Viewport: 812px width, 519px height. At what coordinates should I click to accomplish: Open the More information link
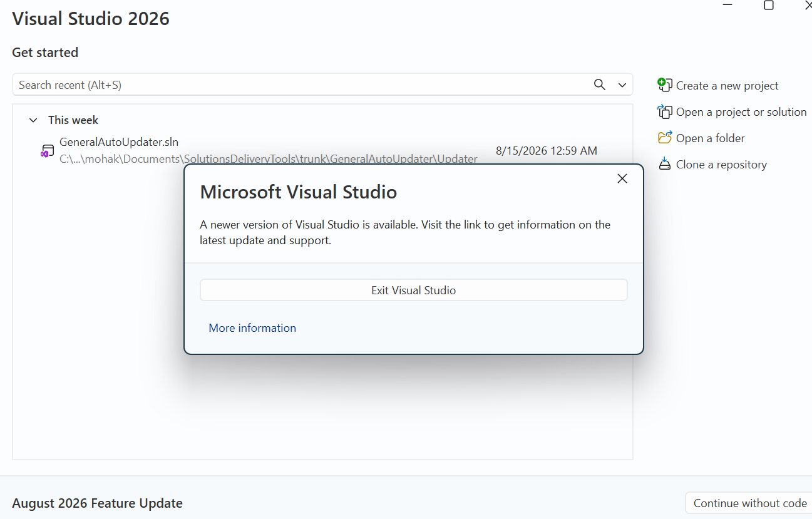[x=252, y=328]
